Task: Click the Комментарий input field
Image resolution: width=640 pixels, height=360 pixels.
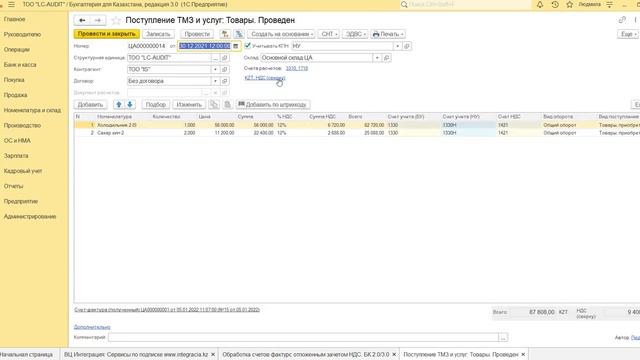Action: coord(303,338)
